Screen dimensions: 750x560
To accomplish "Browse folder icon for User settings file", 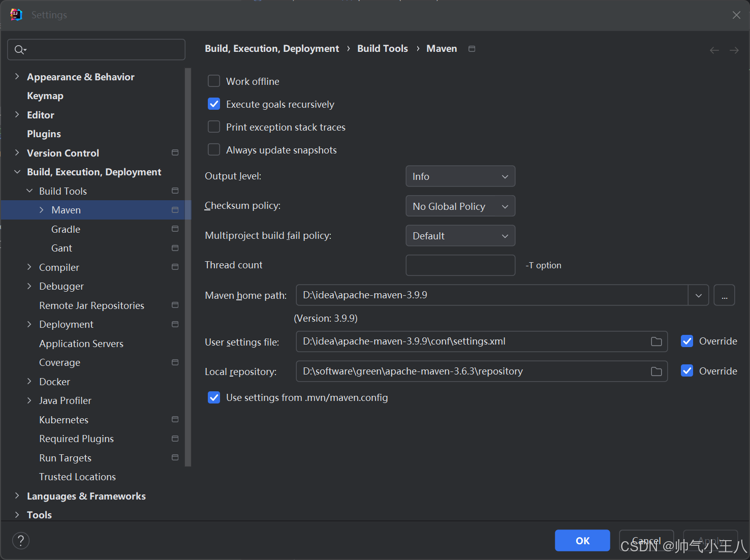I will click(657, 341).
